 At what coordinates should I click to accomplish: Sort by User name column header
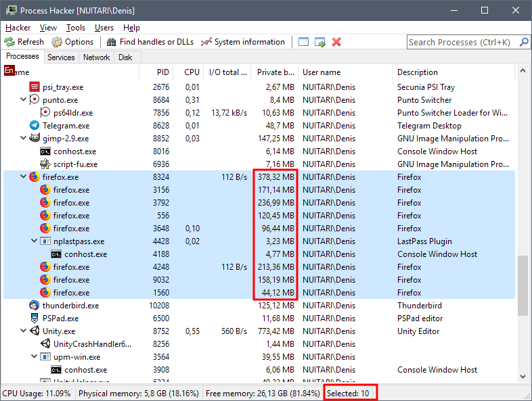(345, 72)
